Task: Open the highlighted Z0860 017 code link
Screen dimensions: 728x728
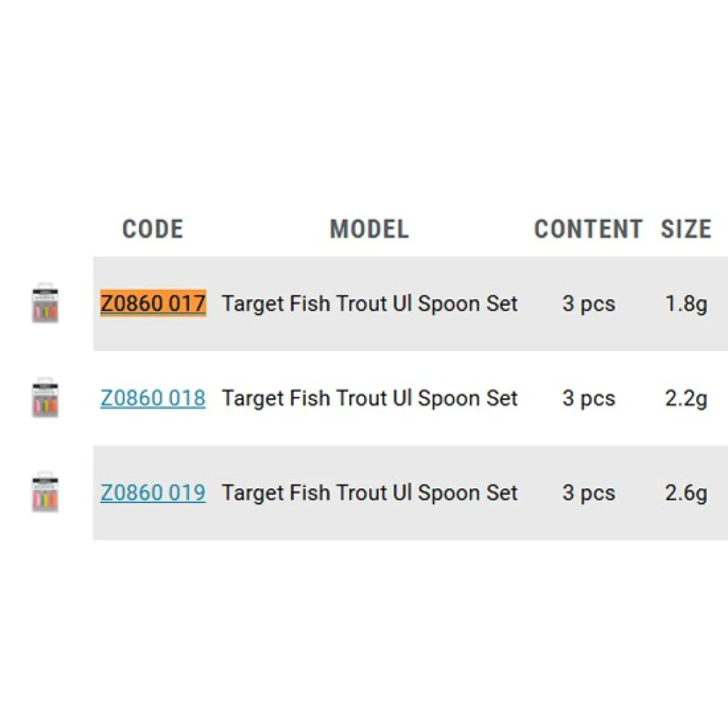Action: coord(153,304)
